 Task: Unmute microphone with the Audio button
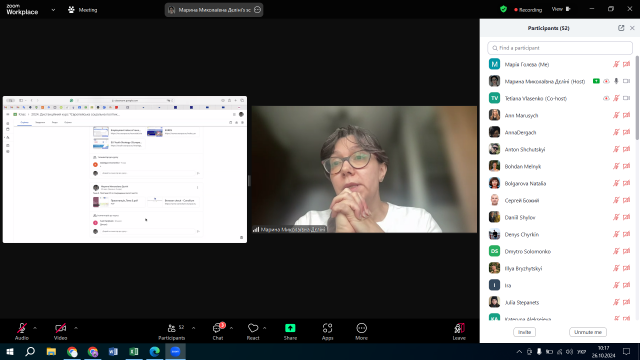click(22, 331)
